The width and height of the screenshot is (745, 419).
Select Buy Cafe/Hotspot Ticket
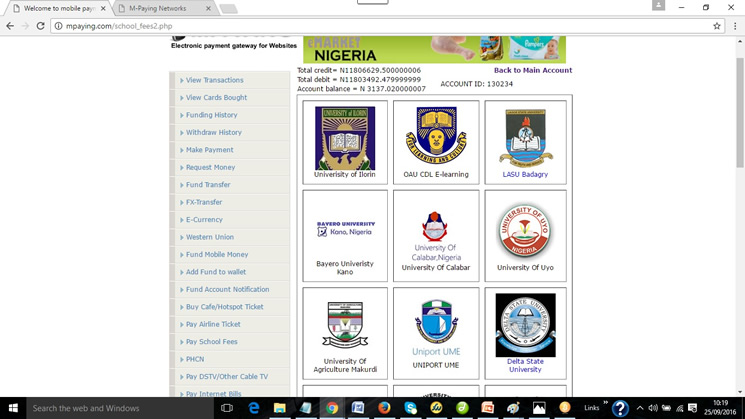[224, 307]
